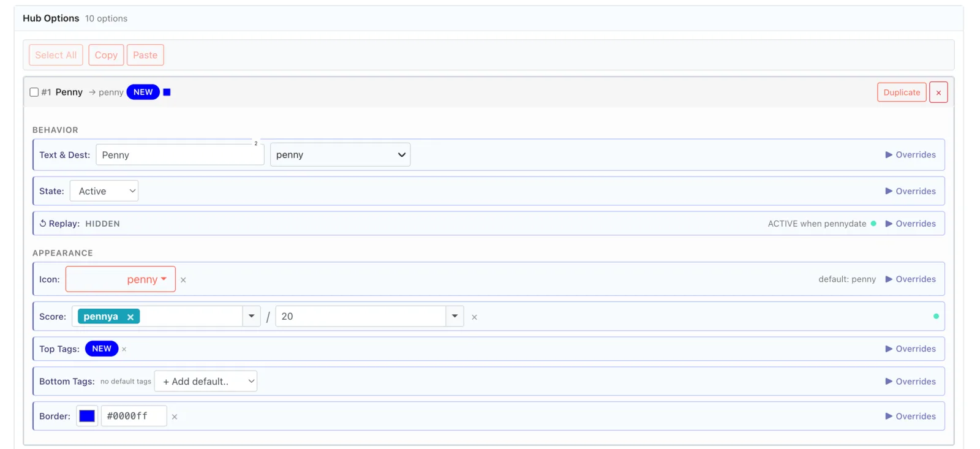Open the Add default bottom tag dropdown
This screenshot has width=980, height=449.
[x=206, y=382]
